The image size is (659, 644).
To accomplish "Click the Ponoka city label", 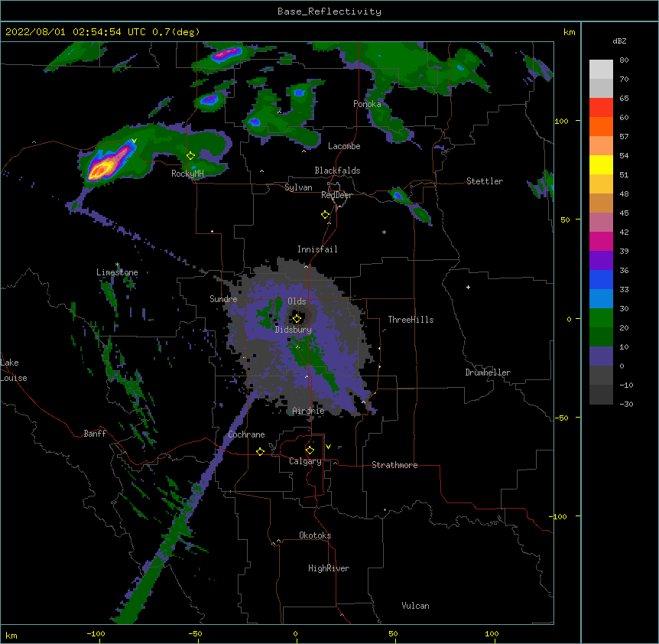I will 367,104.
